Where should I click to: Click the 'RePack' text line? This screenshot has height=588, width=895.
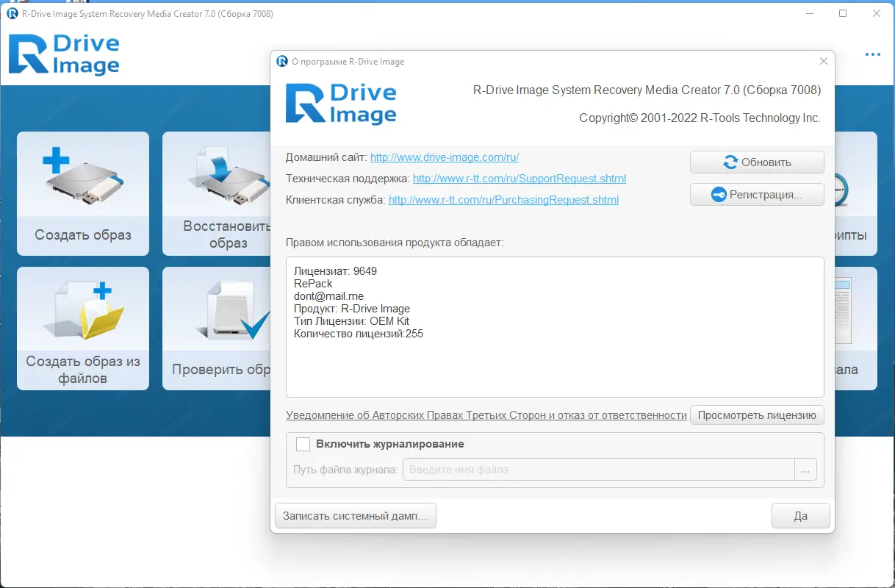click(x=313, y=284)
